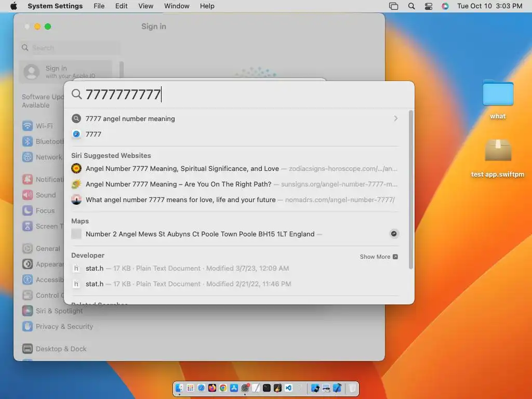Open Accessibility in Settings sidebar
Image resolution: width=532 pixels, height=399 pixels.
tap(43, 280)
